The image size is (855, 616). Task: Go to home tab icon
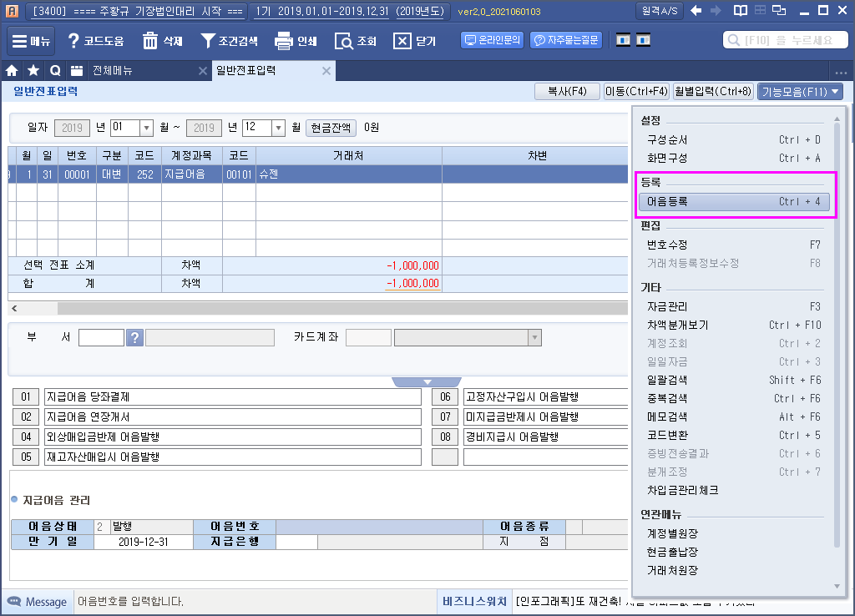coord(12,70)
